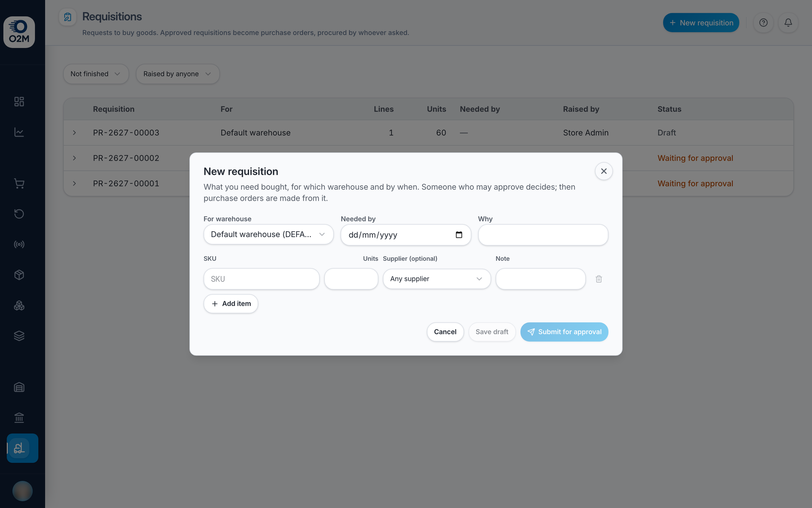
Task: Click the Needed by date field
Action: 406,235
